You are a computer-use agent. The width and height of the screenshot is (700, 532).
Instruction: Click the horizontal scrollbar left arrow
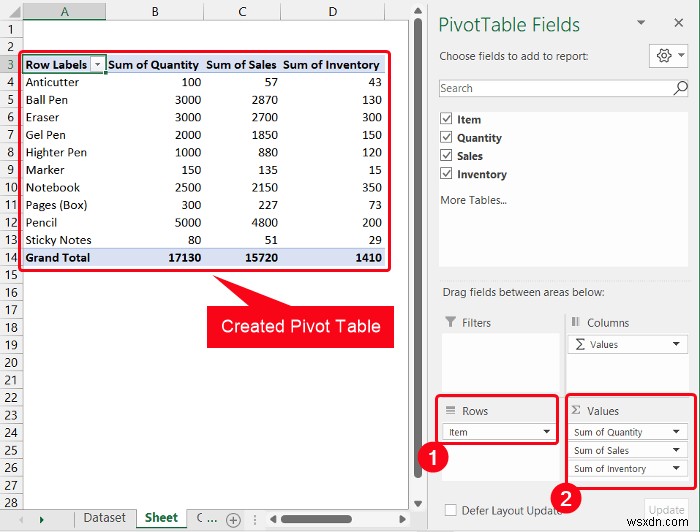[273, 519]
